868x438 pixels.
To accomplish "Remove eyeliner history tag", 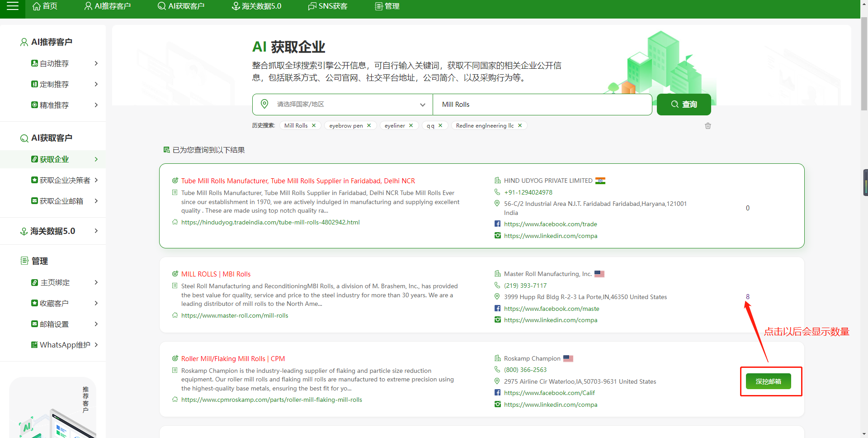I will coord(411,125).
